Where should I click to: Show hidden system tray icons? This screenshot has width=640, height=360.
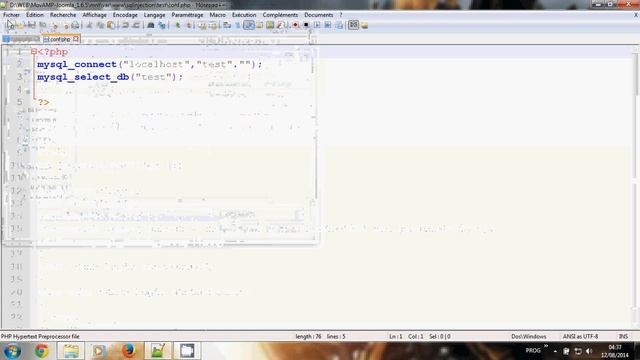555,351
